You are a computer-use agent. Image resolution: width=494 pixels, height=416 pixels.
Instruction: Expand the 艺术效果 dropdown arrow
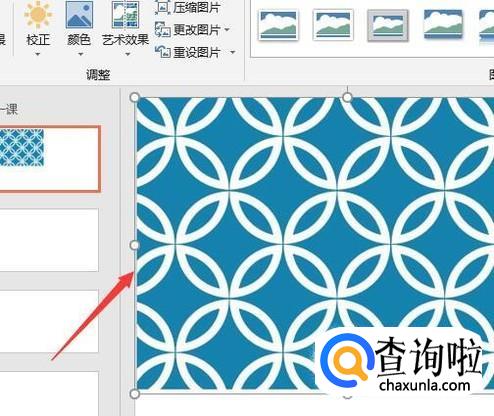click(x=128, y=54)
